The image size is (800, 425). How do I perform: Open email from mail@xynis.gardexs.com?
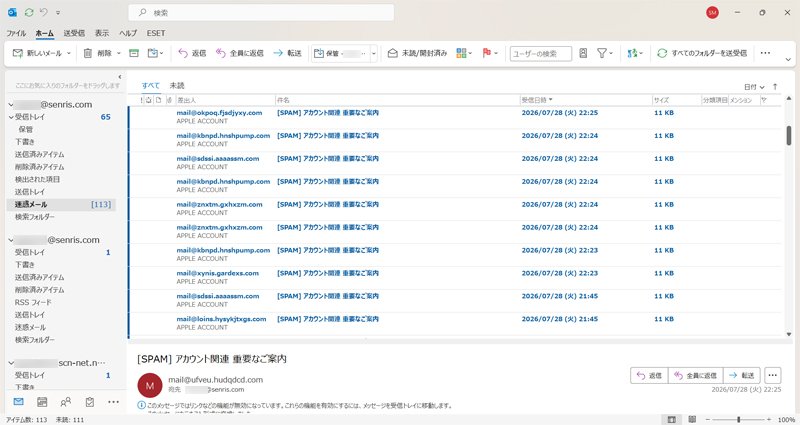455,278
